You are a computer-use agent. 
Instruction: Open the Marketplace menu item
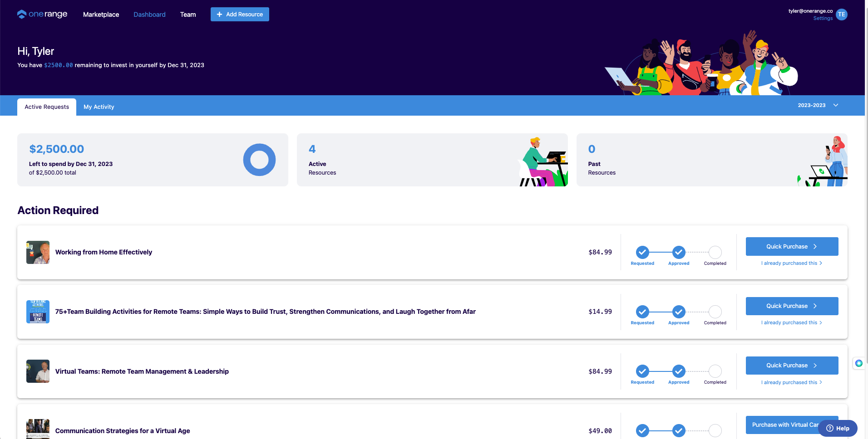click(101, 15)
